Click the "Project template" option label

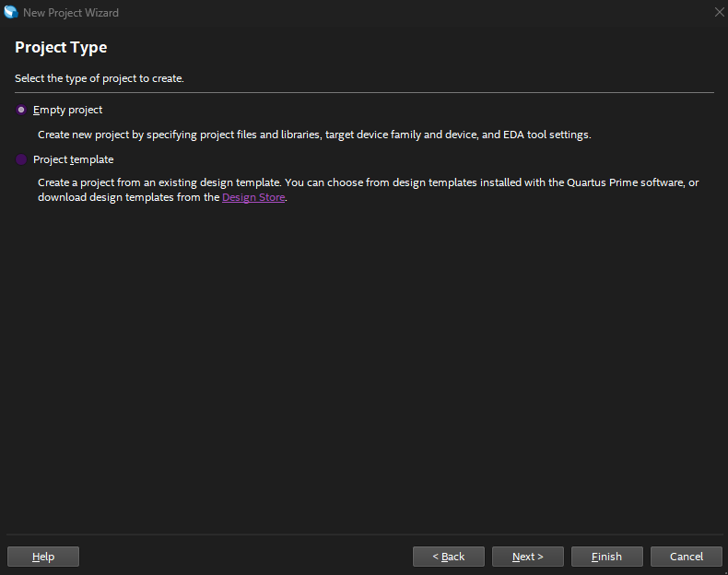pos(74,159)
